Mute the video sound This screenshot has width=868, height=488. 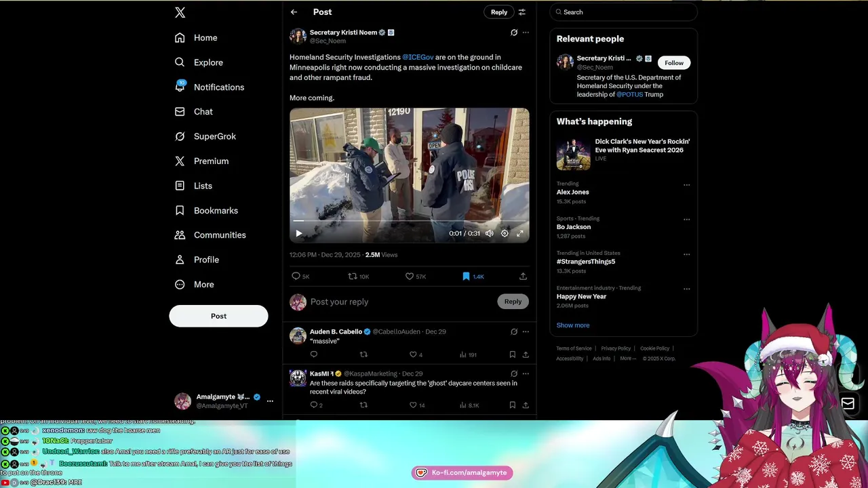click(489, 233)
